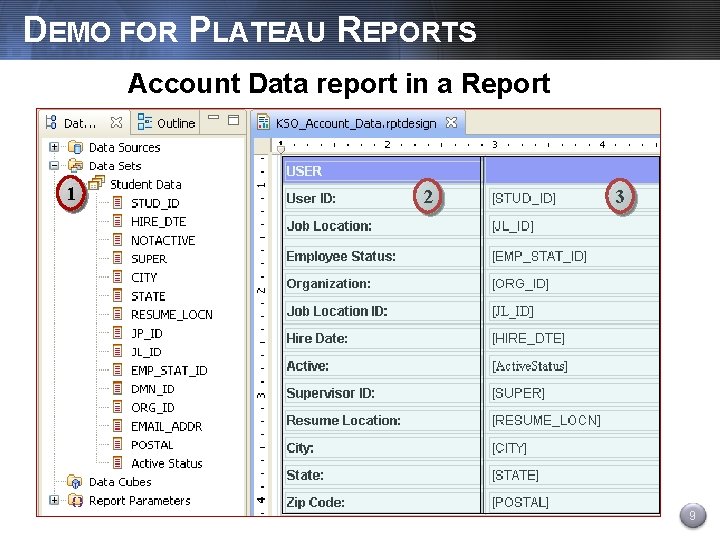Click the JP_ID column icon
The width and height of the screenshot is (720, 540).
click(118, 333)
